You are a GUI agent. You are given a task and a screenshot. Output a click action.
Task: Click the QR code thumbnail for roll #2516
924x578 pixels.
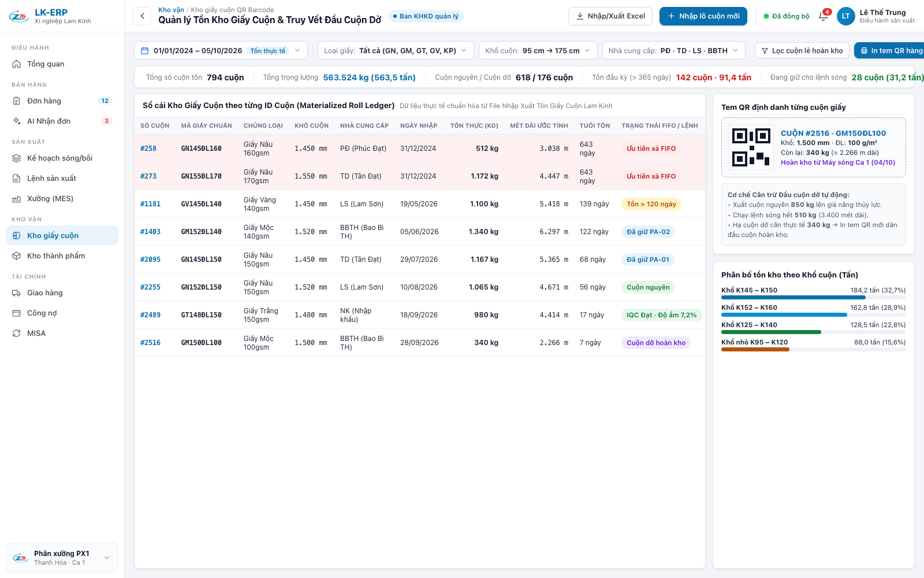751,147
